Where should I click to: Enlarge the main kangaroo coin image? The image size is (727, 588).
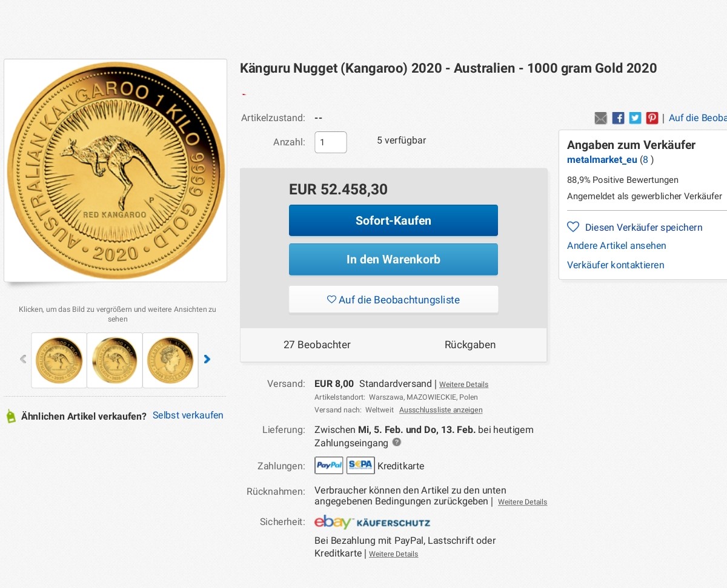116,170
